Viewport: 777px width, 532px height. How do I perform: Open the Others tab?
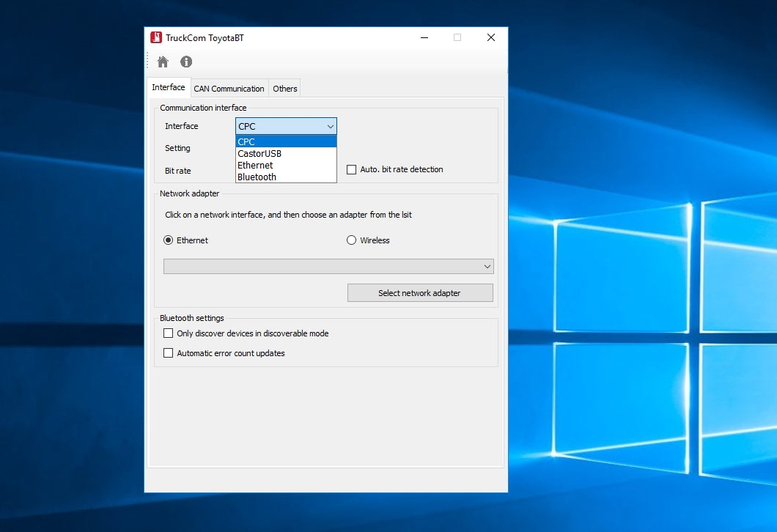click(285, 89)
